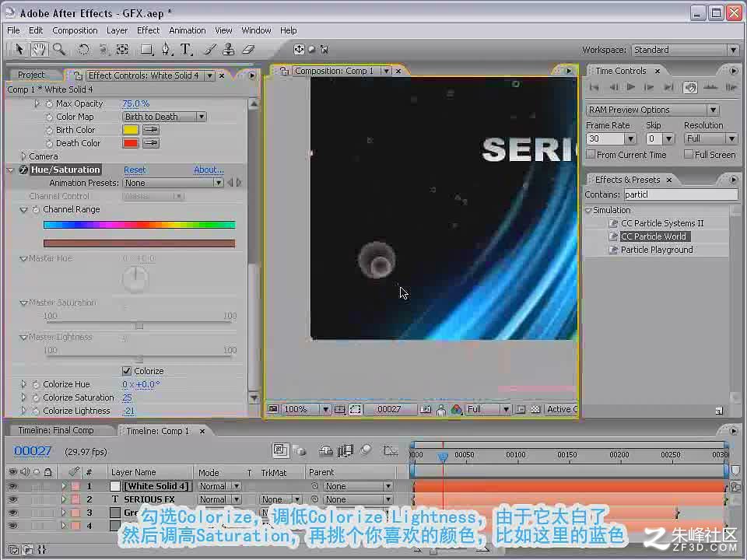Uncheck the Colorize checkbox
The height and width of the screenshot is (560, 747).
tap(127, 371)
